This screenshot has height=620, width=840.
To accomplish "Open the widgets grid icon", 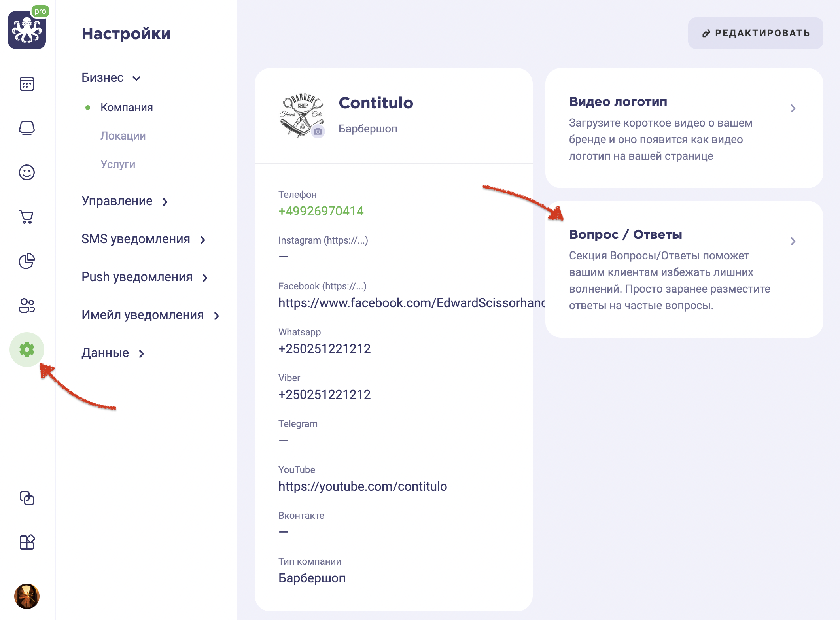I will (x=27, y=542).
